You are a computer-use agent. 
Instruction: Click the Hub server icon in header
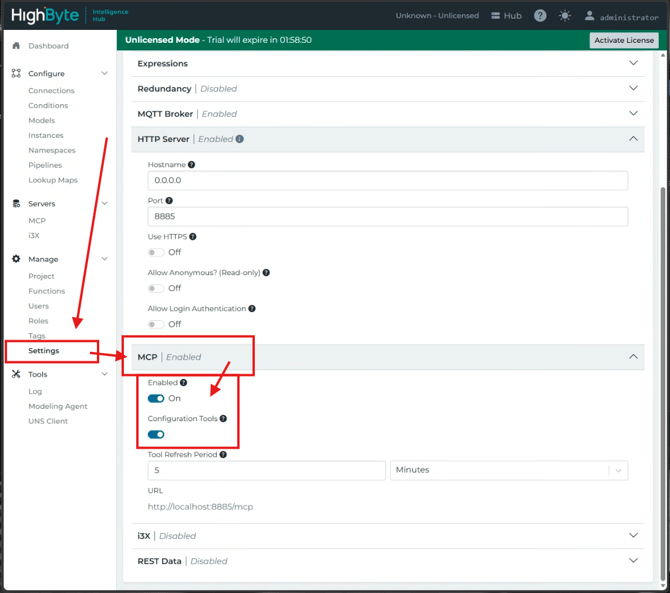pos(495,16)
